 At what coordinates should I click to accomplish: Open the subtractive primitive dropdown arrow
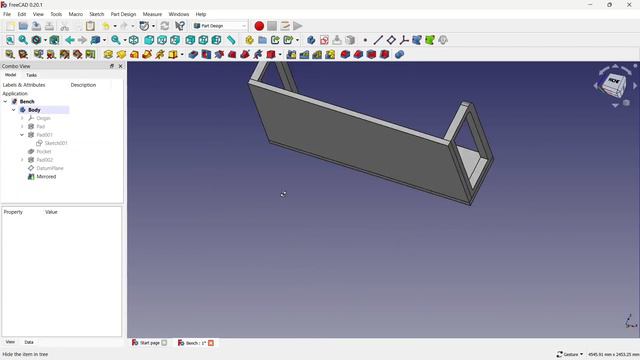pyautogui.click(x=280, y=54)
